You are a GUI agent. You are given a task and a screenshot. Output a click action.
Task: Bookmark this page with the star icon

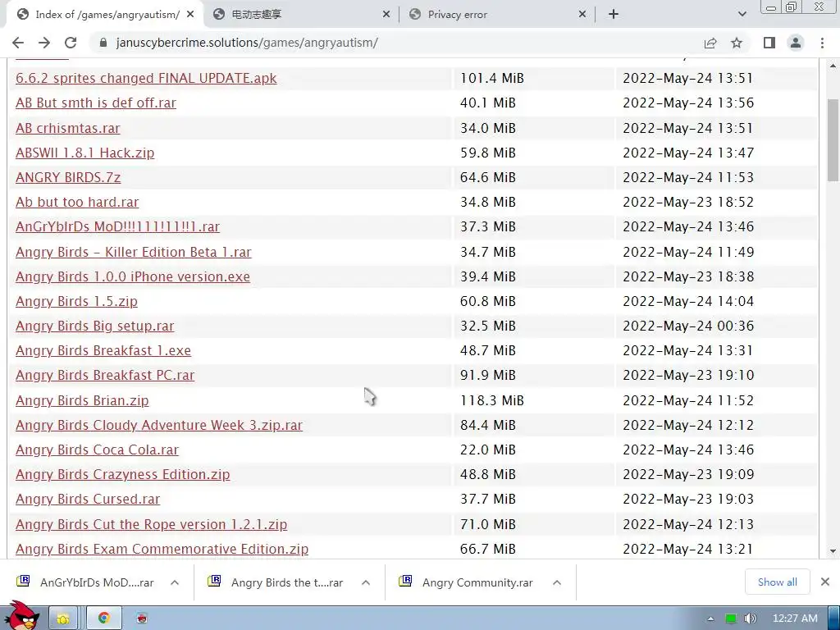737,43
